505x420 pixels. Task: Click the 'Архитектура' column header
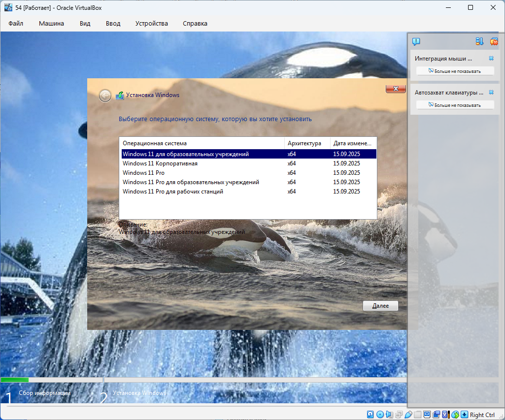(304, 143)
